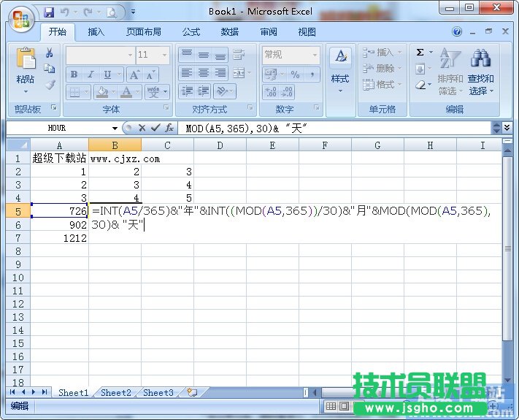Open the Styles dropdown
The width and height of the screenshot is (519, 420).
339,73
